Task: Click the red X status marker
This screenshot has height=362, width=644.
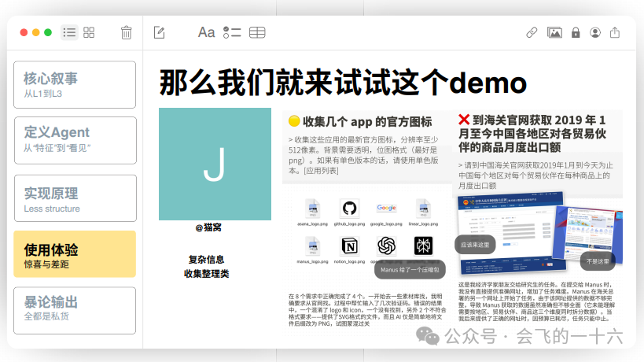Action: point(464,120)
